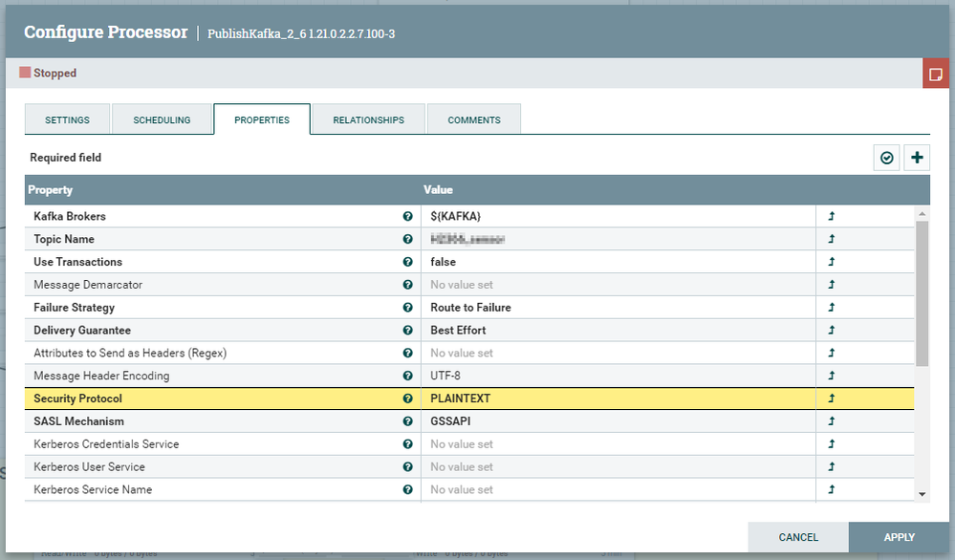Set value for Message Demarcator field
The image size is (955, 560).
(x=619, y=285)
